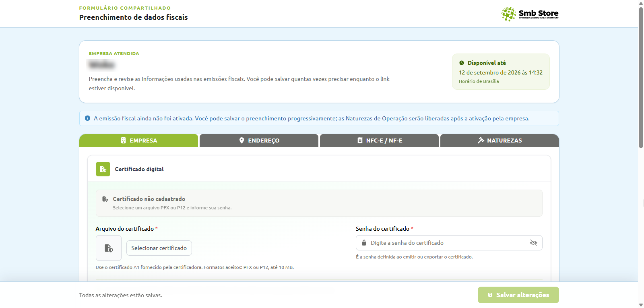Click the 'Horário de Brasília' text
Viewport: 644px width, 308px height.
tap(479, 81)
